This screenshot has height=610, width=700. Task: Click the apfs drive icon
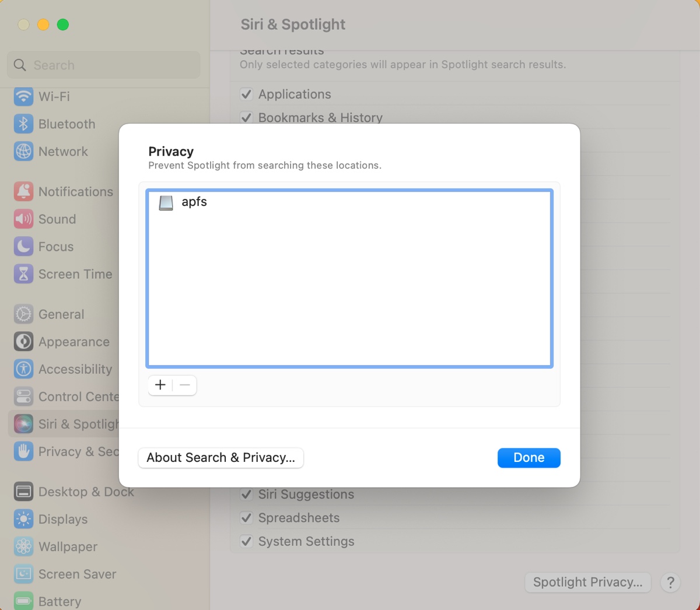166,202
